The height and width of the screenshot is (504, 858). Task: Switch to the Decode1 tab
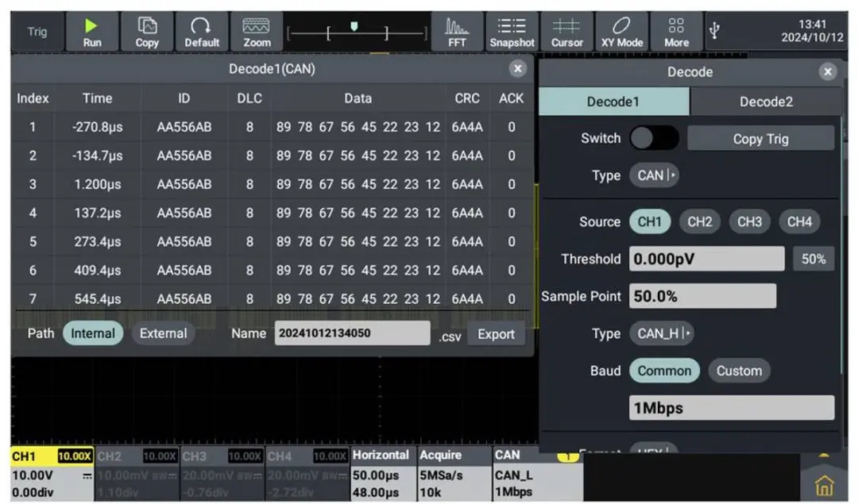[613, 102]
